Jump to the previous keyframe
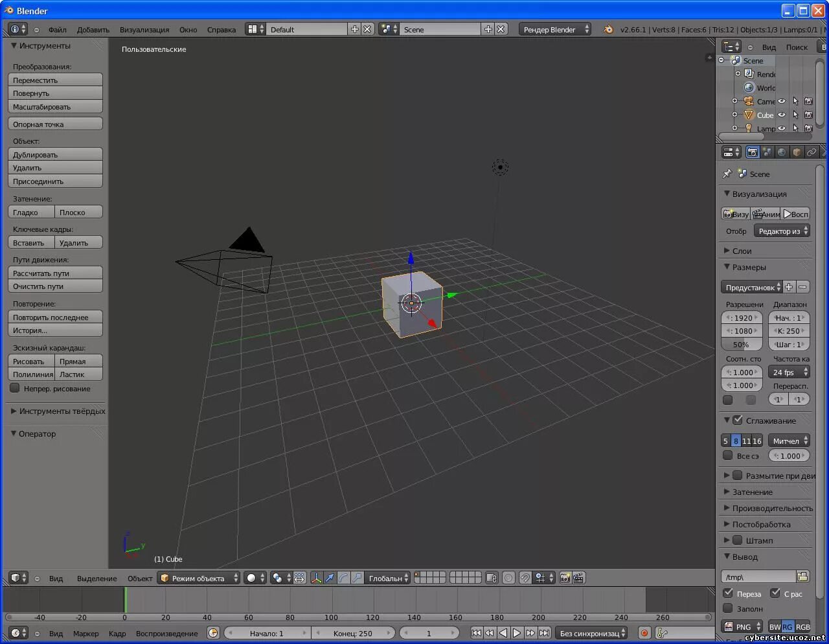The image size is (829, 644). click(x=490, y=633)
